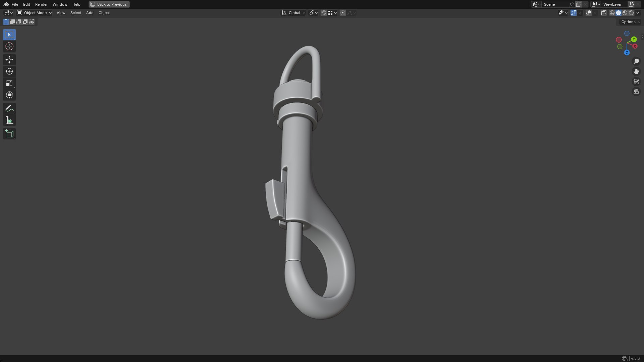Select the Cursor tool
This screenshot has height=362, width=644.
pyautogui.click(x=9, y=46)
